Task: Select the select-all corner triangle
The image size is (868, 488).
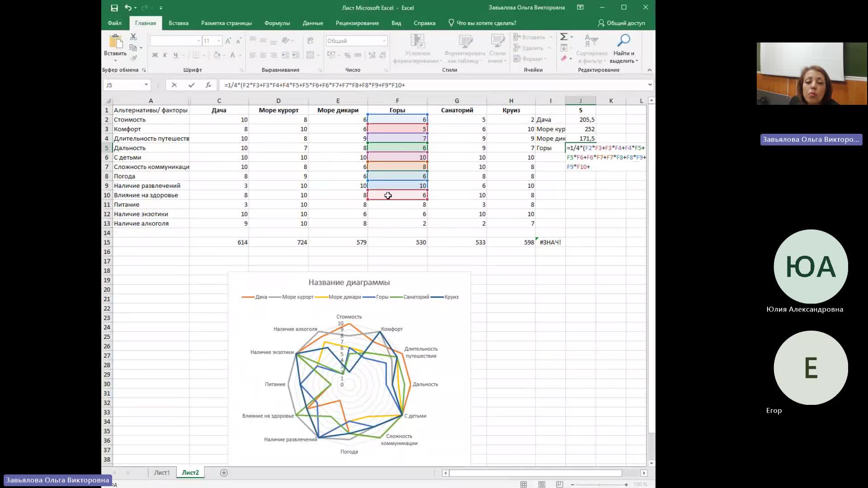Action: click(108, 101)
